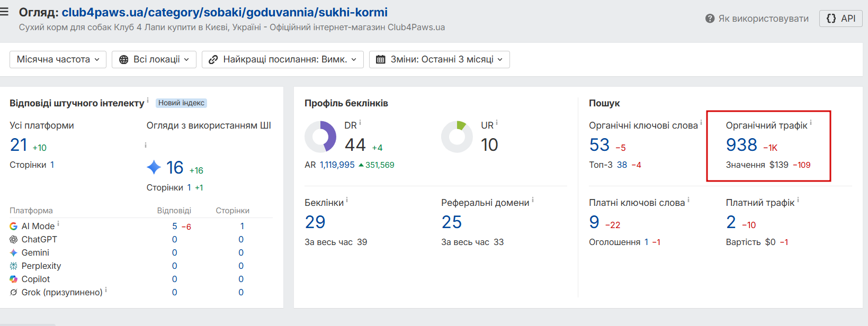Open Найкращі посилання: Вимк. dropdown
Screen dimensions: 868x326
283,59
